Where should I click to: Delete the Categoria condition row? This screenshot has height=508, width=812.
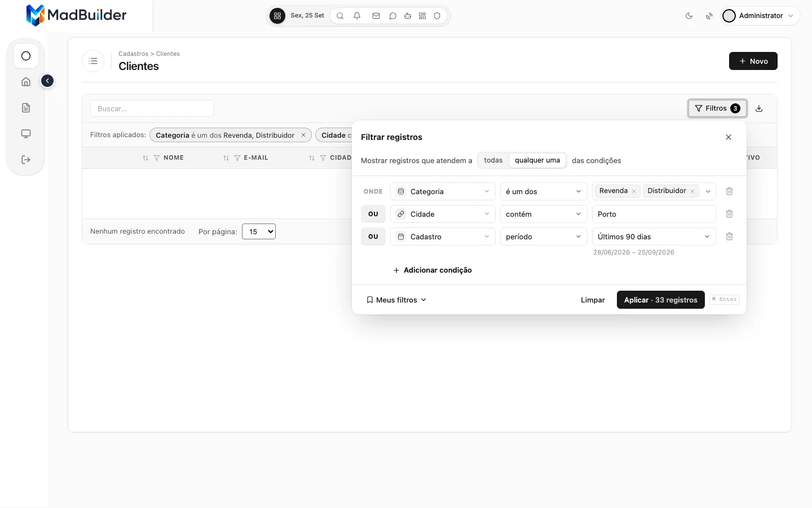pos(729,191)
